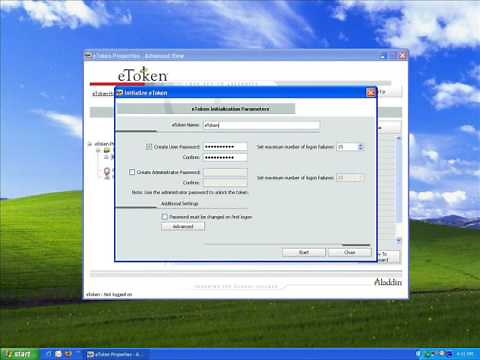Check Password must be changed on first logon
This screenshot has height=360, width=480.
165,217
